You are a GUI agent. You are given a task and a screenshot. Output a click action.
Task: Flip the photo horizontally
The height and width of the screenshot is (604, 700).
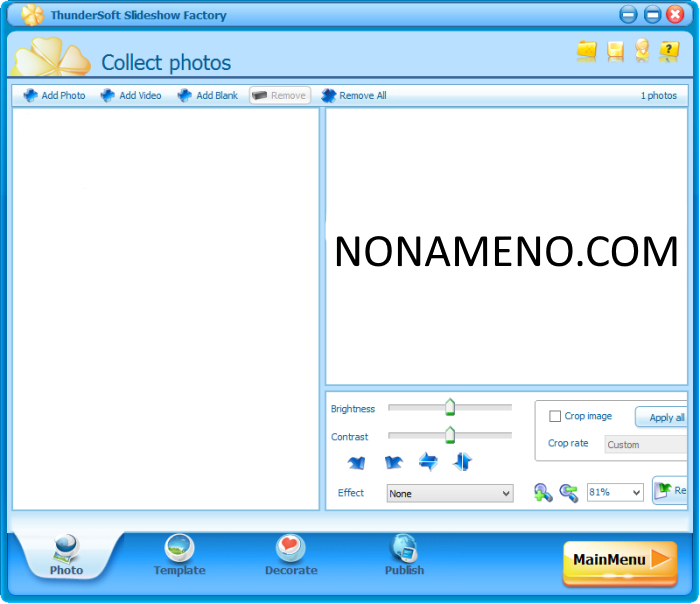pos(428,462)
